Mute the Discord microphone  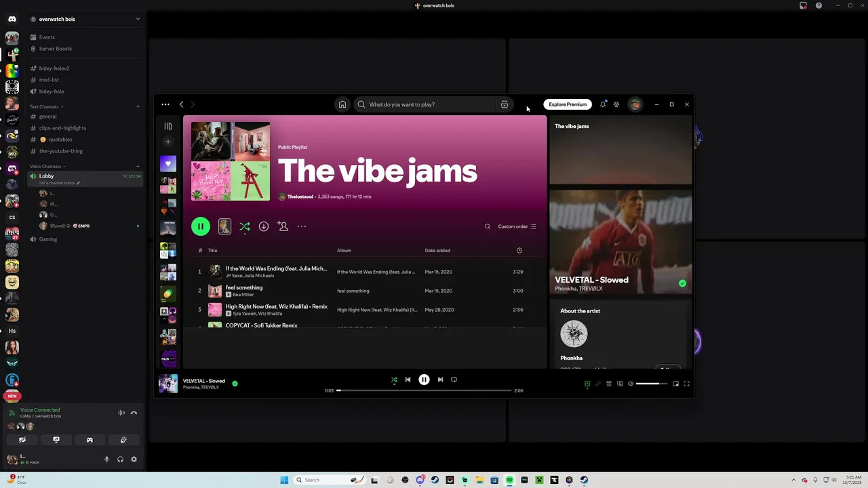pyautogui.click(x=106, y=460)
